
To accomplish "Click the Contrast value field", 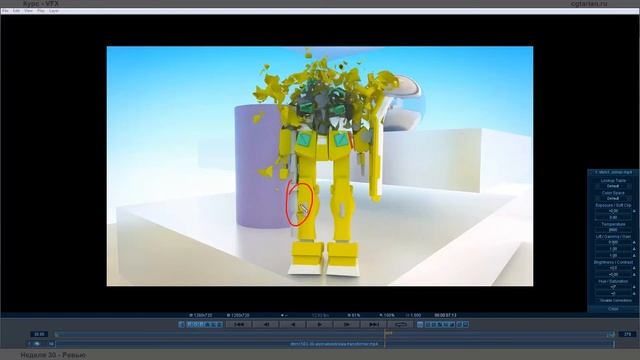I will click(x=613, y=275).
